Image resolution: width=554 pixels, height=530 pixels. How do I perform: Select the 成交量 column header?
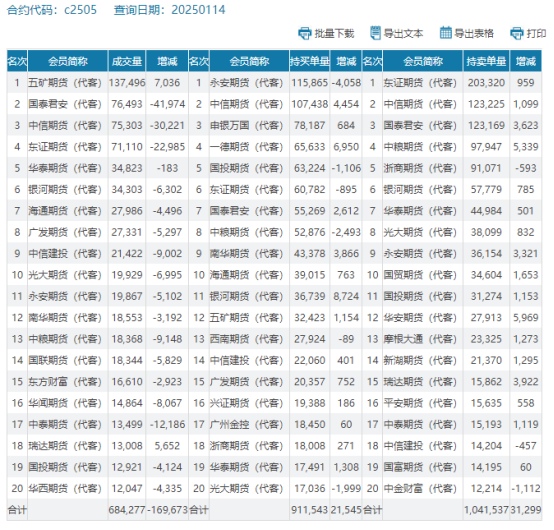click(x=127, y=61)
